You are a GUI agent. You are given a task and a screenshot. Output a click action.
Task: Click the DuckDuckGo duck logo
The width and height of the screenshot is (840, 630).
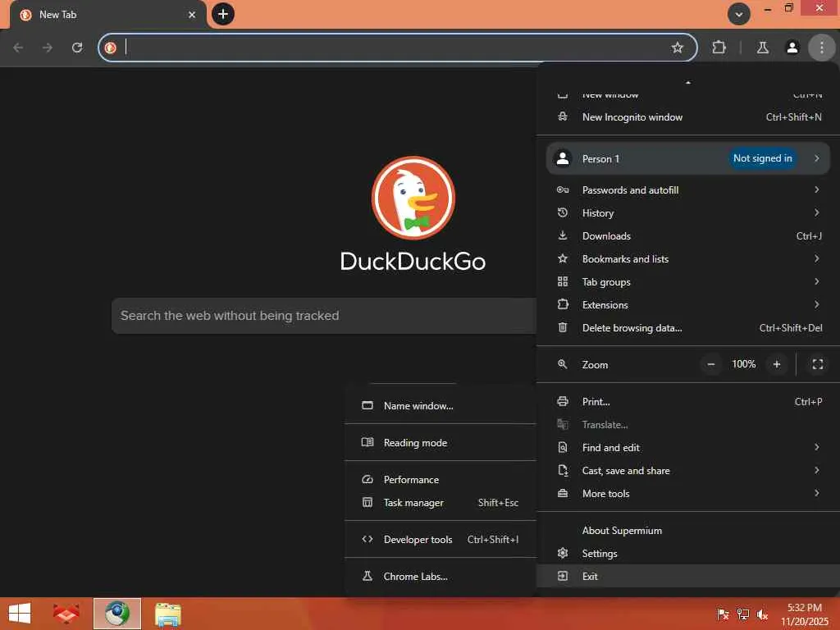pos(413,198)
